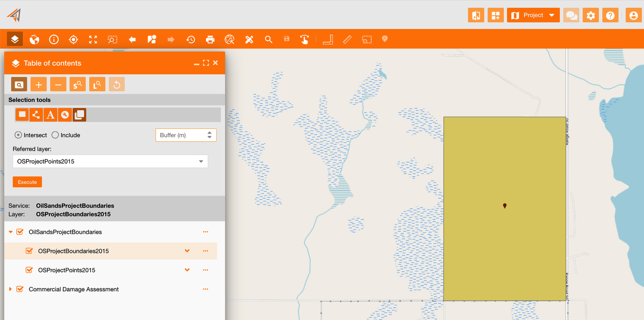Choose the share-nodes selection tool
Screen dimensions: 644x320
(36, 115)
